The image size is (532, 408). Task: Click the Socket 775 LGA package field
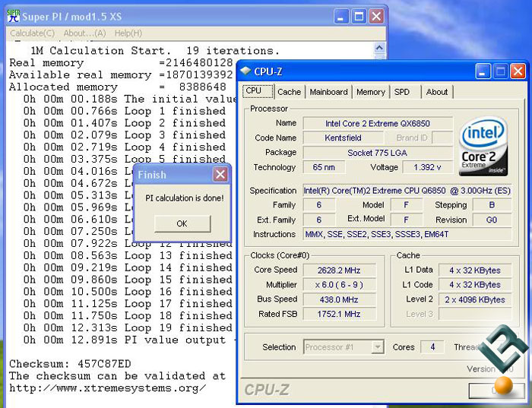[378, 153]
